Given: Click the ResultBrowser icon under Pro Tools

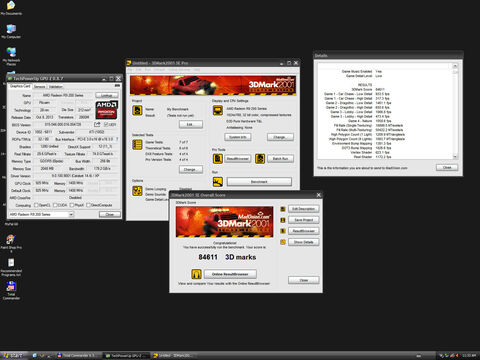Looking at the screenshot, I should [218, 159].
